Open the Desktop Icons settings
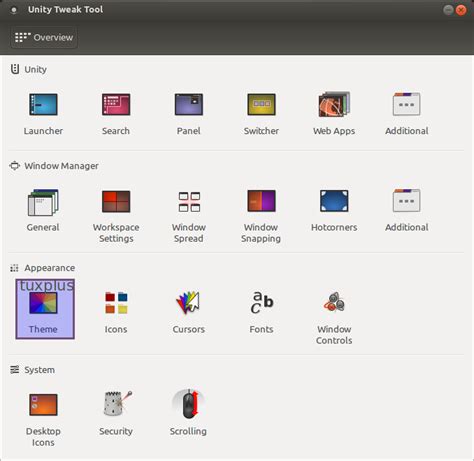474x461 pixels. tap(43, 405)
